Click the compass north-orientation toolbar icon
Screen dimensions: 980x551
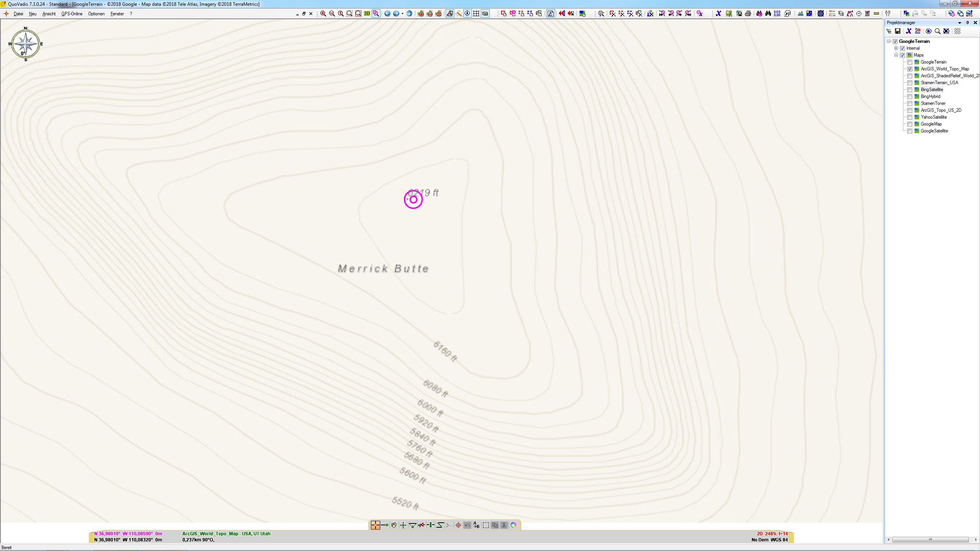point(467,14)
